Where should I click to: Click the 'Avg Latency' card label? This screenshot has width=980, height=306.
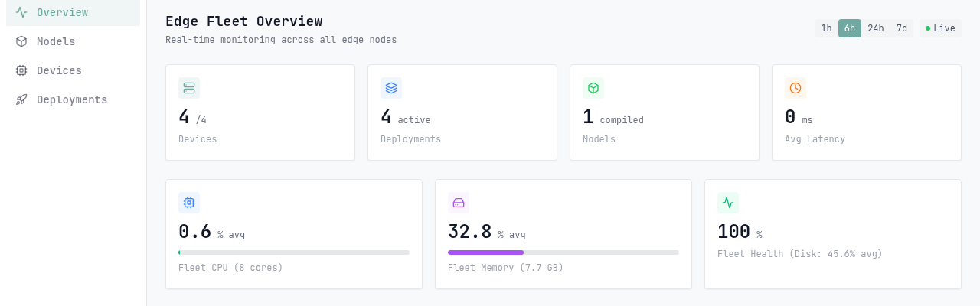click(x=815, y=139)
